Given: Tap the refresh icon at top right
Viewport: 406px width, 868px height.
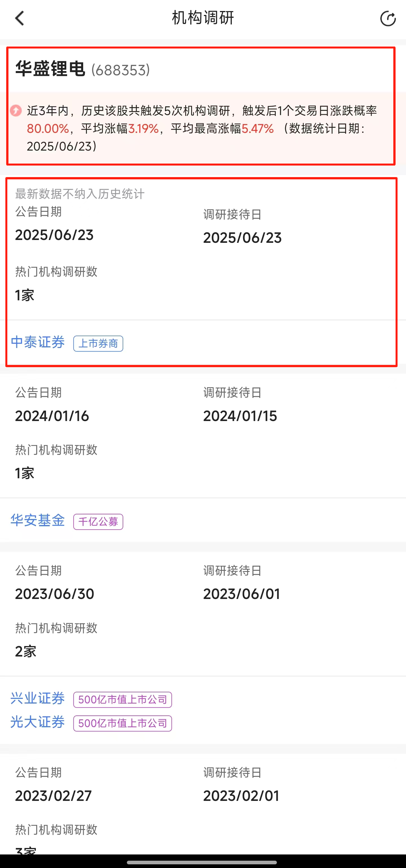Looking at the screenshot, I should pos(388,19).
